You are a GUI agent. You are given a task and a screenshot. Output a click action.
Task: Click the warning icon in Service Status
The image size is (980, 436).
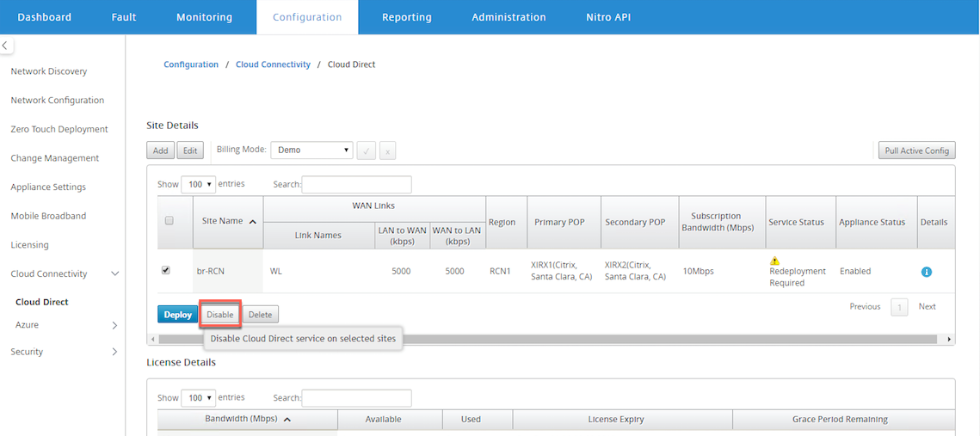[775, 261]
